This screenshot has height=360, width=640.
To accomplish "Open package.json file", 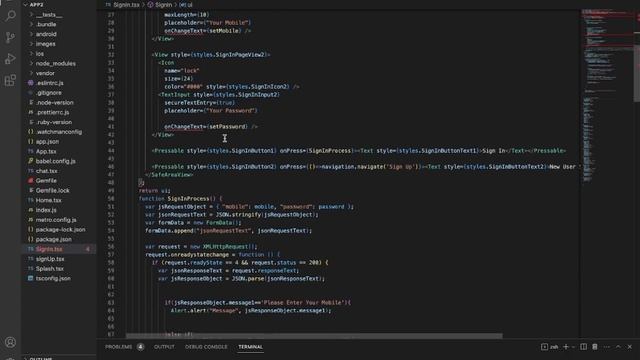I will point(53,239).
